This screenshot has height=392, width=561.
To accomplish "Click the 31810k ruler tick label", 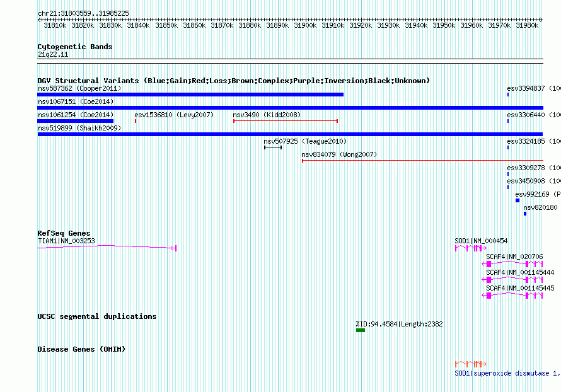I will pos(55,25).
